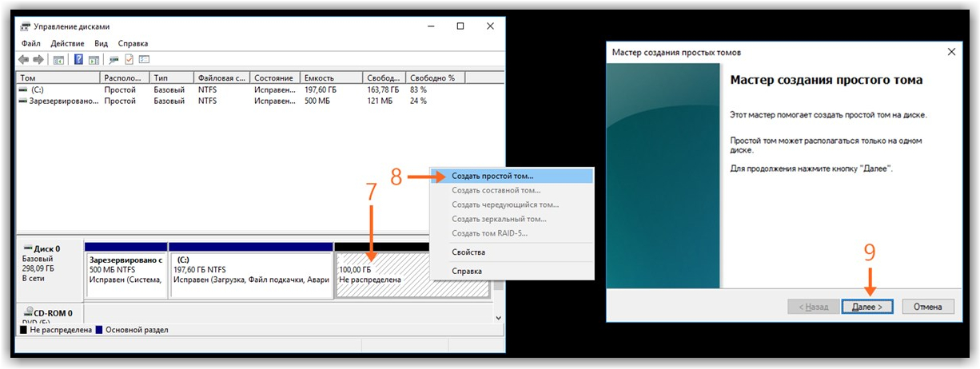This screenshot has height=369, width=980.
Task: Sort the list by the Емкость column header
Action: point(330,77)
